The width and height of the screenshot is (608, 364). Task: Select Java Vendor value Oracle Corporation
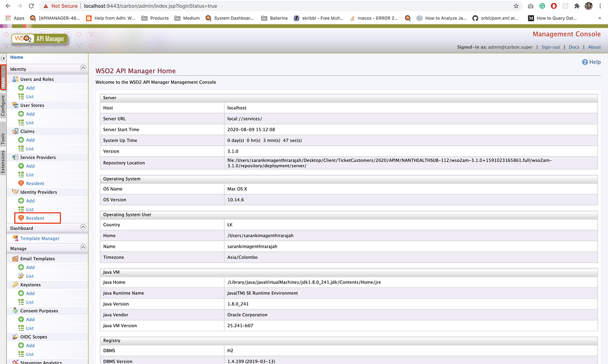[x=248, y=315]
